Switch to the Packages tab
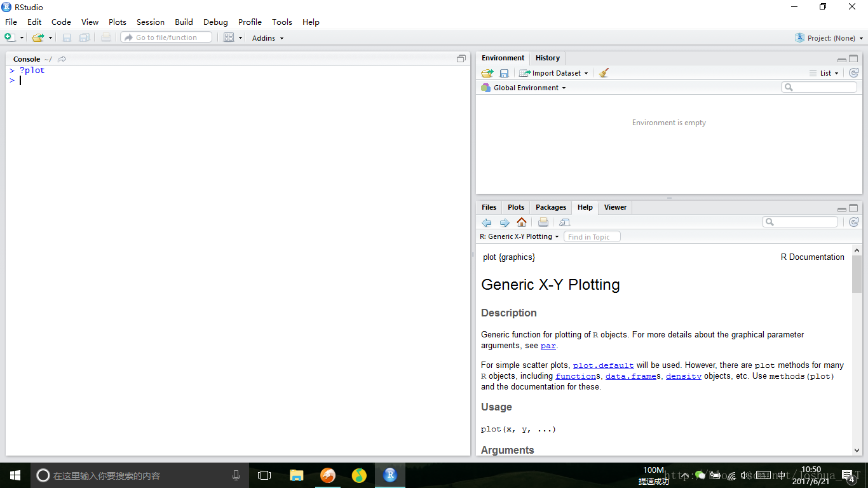 [x=550, y=207]
